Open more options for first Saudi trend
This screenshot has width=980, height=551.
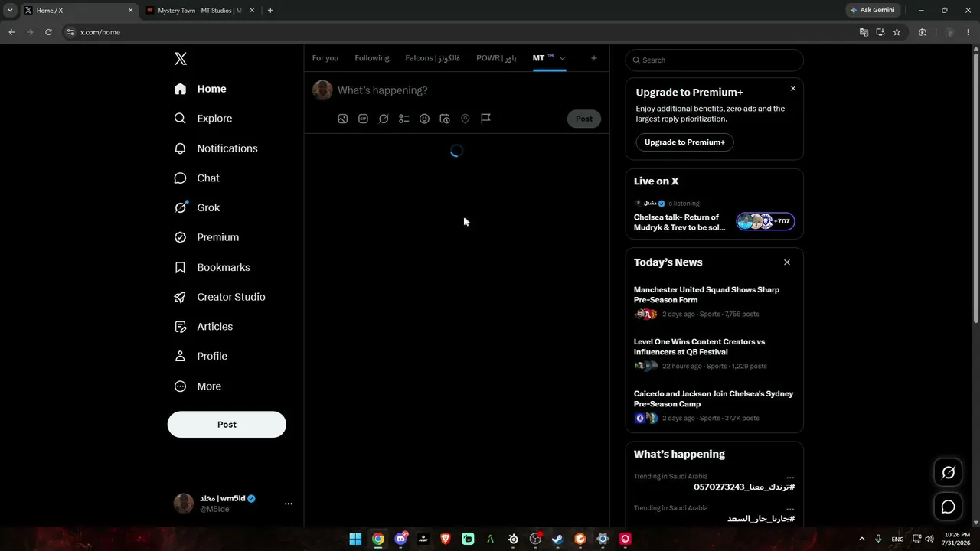(790, 478)
